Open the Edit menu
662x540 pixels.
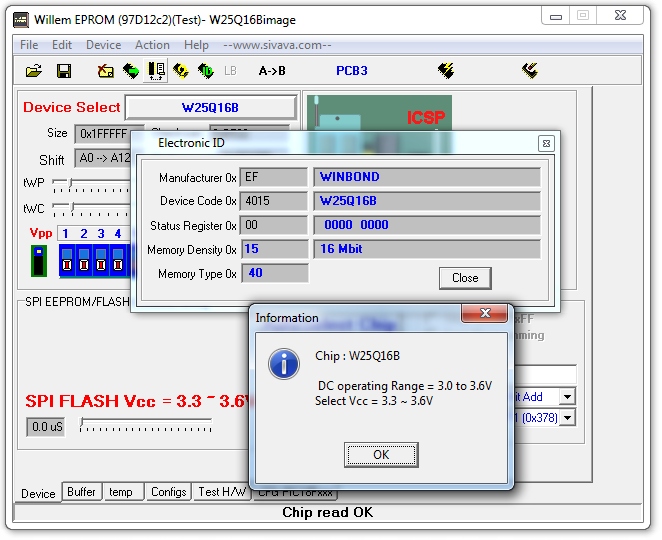(x=62, y=45)
